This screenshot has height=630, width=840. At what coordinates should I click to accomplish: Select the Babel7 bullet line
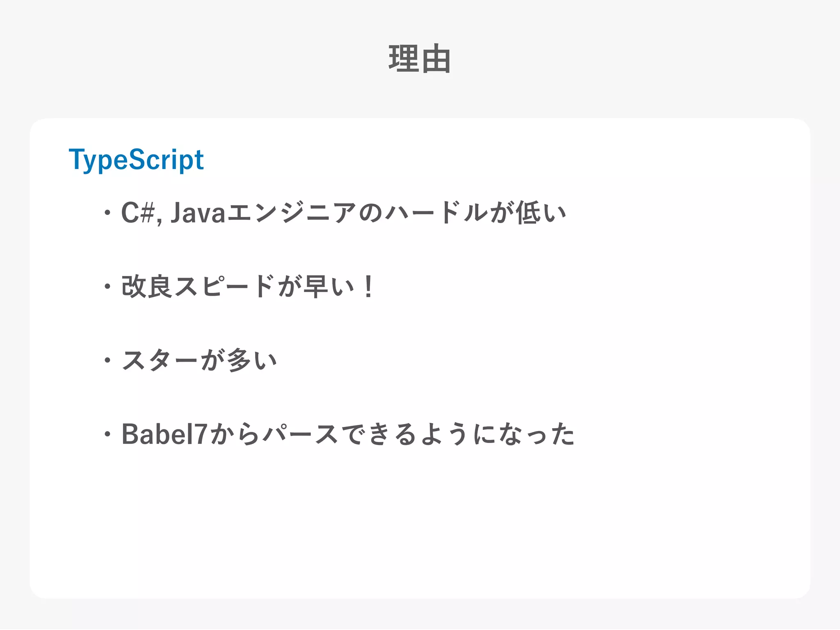coord(348,434)
